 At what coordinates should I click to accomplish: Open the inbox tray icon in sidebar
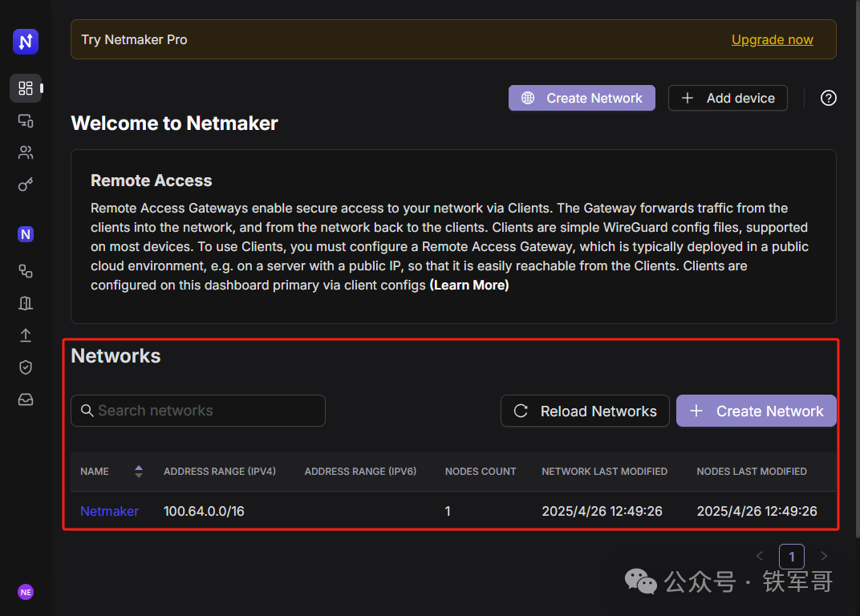point(26,399)
